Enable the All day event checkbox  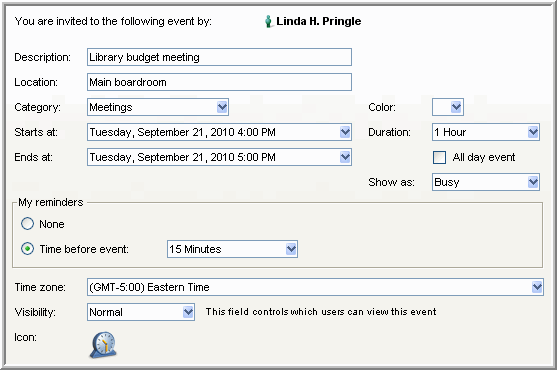click(439, 157)
